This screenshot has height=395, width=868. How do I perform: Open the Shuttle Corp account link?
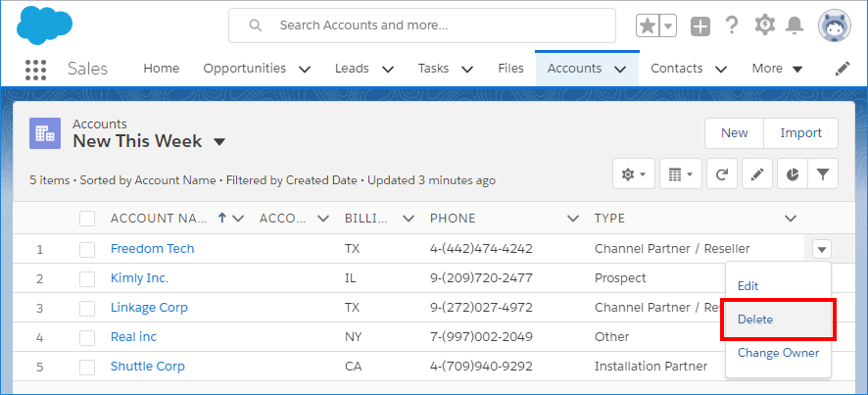(147, 367)
